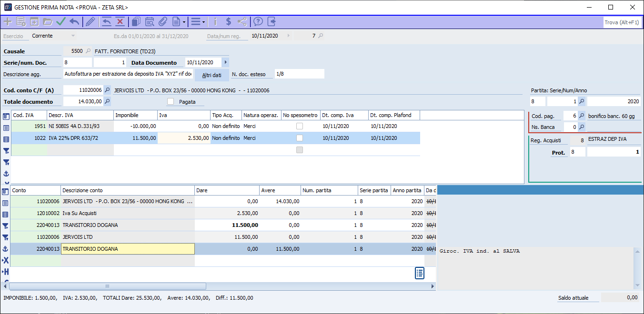
Task: Click the share icon in toolbar
Action: [242, 21]
